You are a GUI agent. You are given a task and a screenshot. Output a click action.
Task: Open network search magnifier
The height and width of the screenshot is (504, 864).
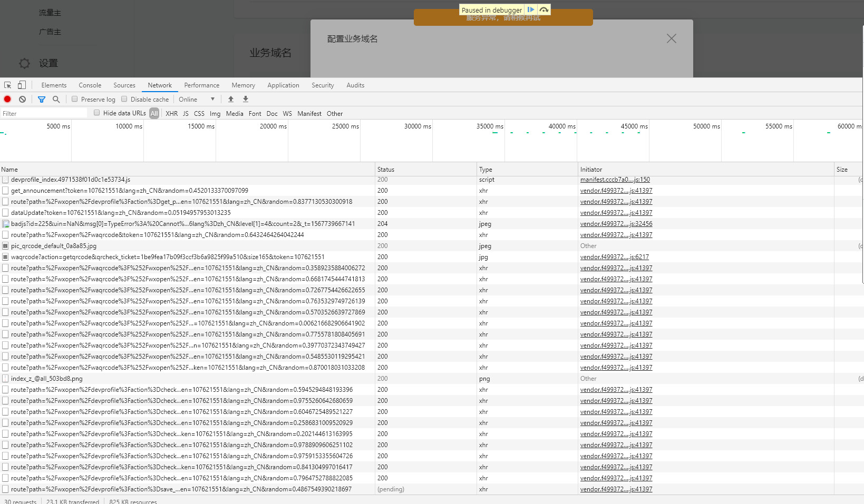point(56,99)
